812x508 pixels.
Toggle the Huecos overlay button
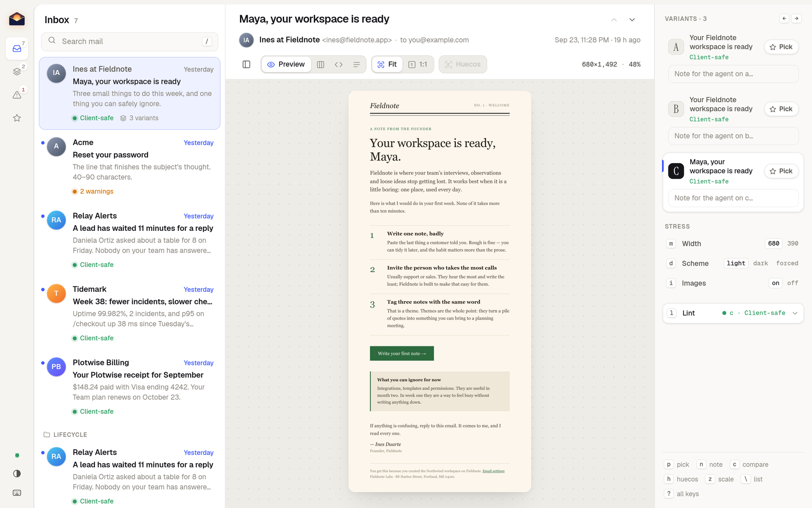463,64
